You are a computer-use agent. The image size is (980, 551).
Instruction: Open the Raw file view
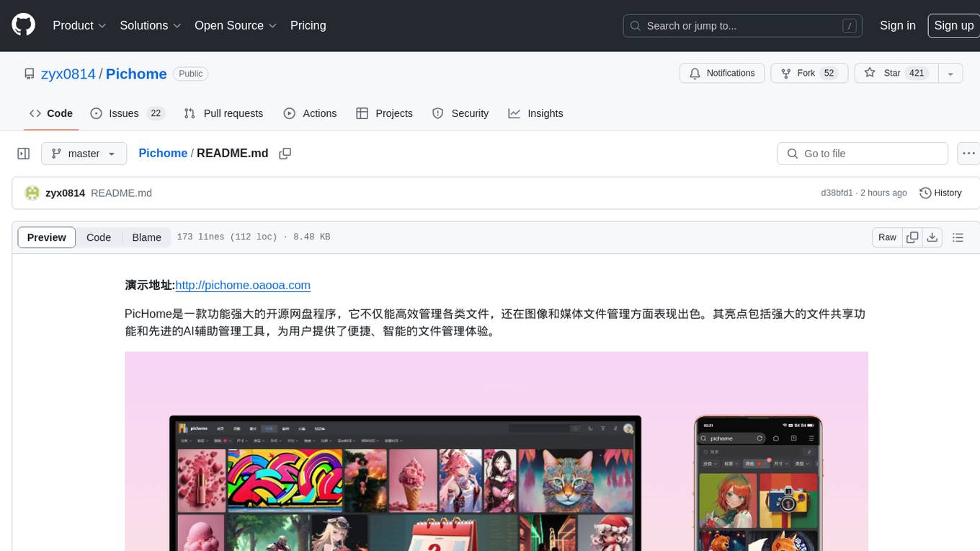[887, 237]
